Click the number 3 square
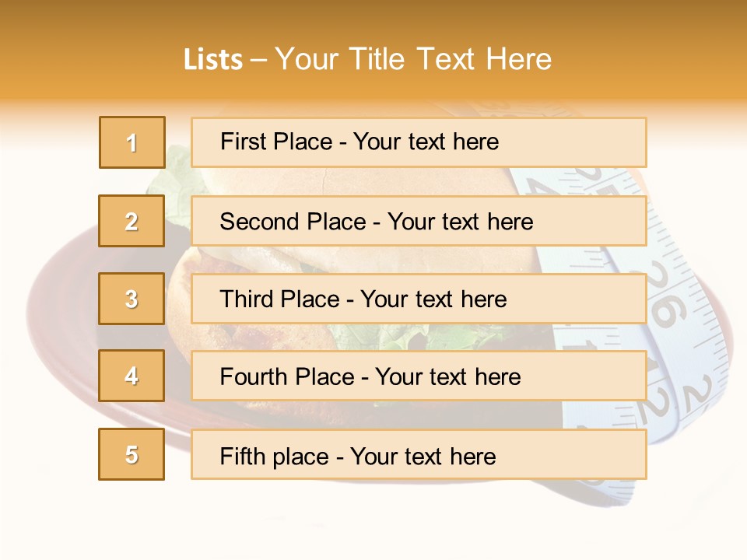Screen dimensions: 747x560 coord(132,299)
